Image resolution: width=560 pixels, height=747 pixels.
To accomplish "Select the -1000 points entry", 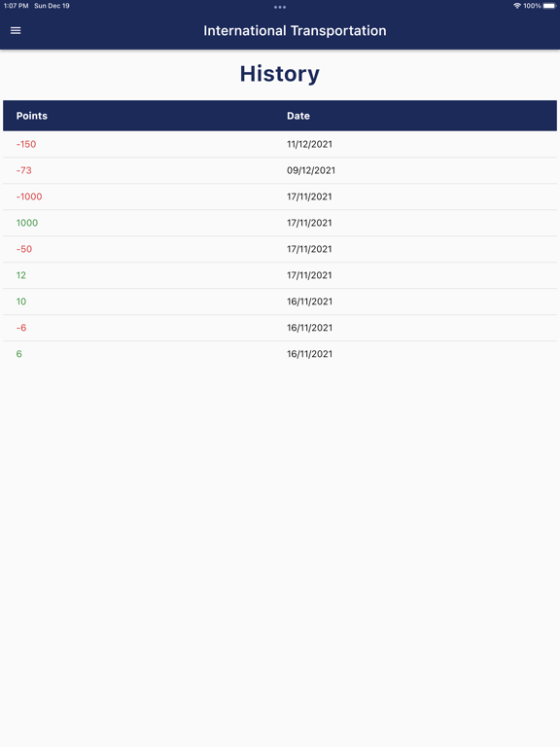I will click(x=29, y=196).
